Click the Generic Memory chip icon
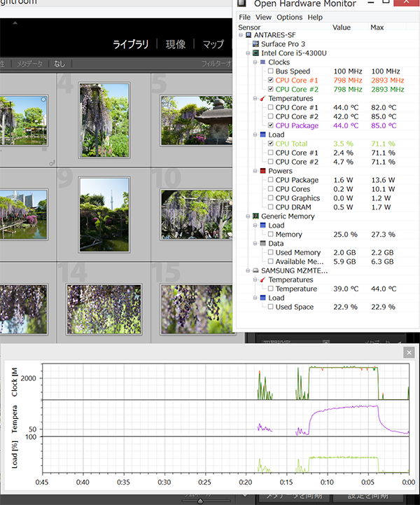This screenshot has height=505, width=420. click(255, 216)
